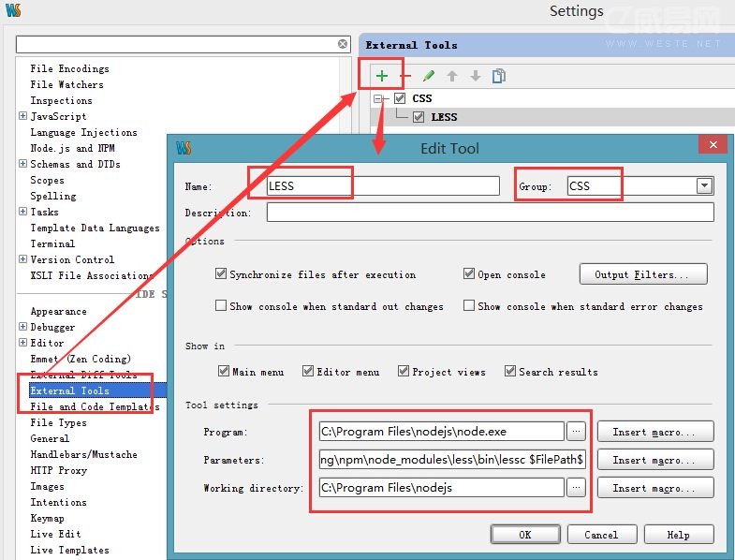Toggle the CSS group checkbox in tools list

400,98
